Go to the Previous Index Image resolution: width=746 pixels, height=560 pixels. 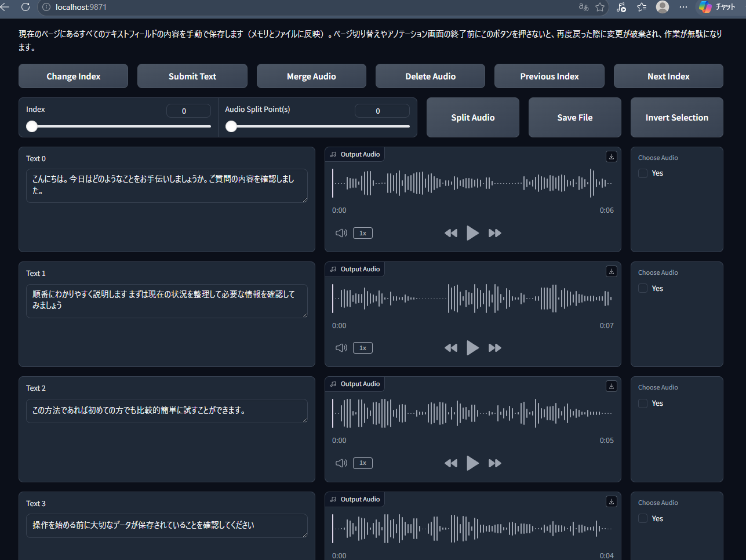550,76
